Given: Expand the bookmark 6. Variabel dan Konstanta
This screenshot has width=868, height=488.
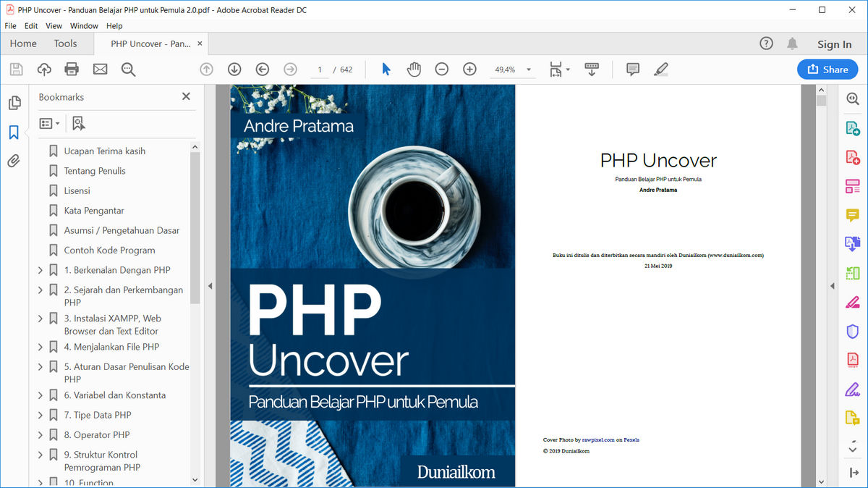Looking at the screenshot, I should click(x=41, y=395).
